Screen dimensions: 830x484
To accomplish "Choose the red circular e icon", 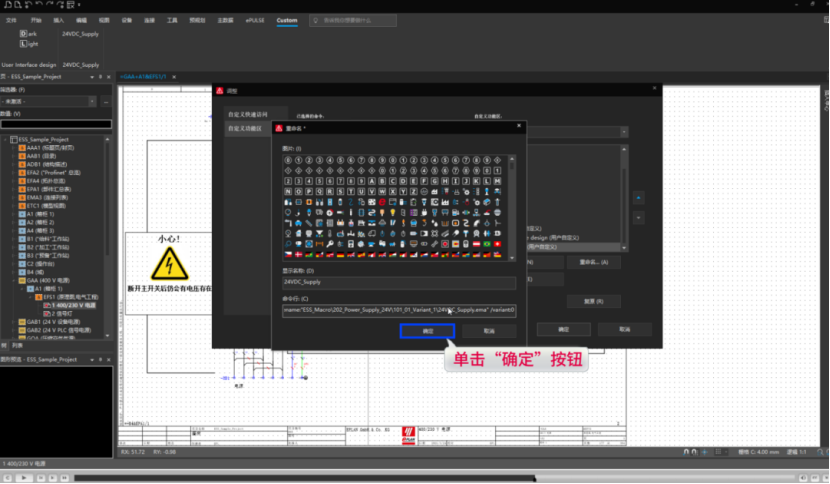I will (382, 202).
